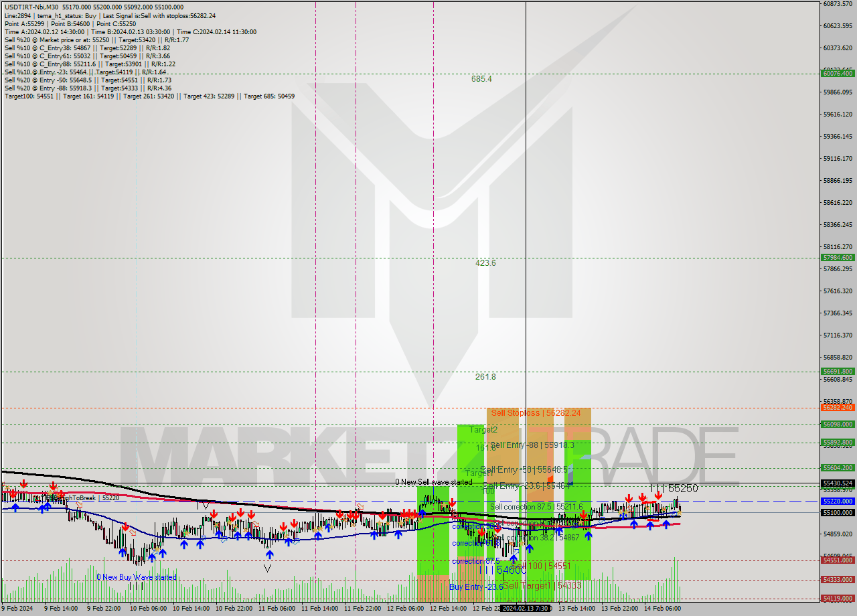Image resolution: width=857 pixels, height=616 pixels.
Task: Click the 54333.000 red price tag
Action: pyautogui.click(x=838, y=580)
